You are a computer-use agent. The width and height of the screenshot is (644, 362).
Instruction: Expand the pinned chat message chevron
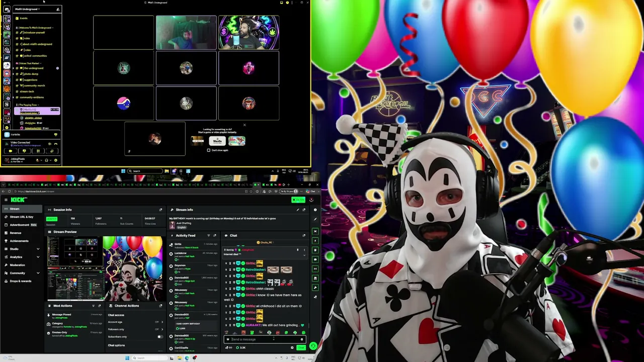click(304, 255)
